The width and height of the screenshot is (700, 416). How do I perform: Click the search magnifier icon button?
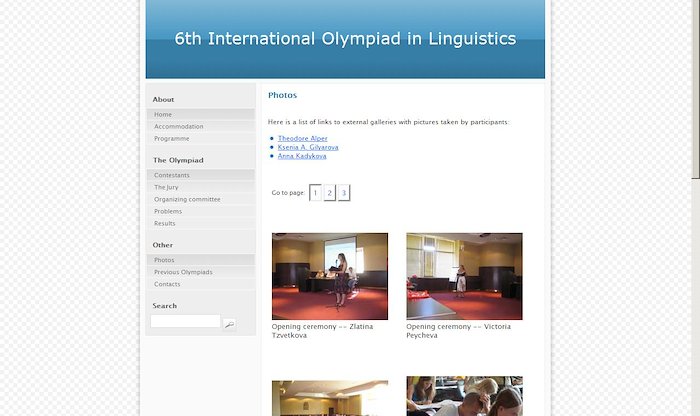pos(229,324)
